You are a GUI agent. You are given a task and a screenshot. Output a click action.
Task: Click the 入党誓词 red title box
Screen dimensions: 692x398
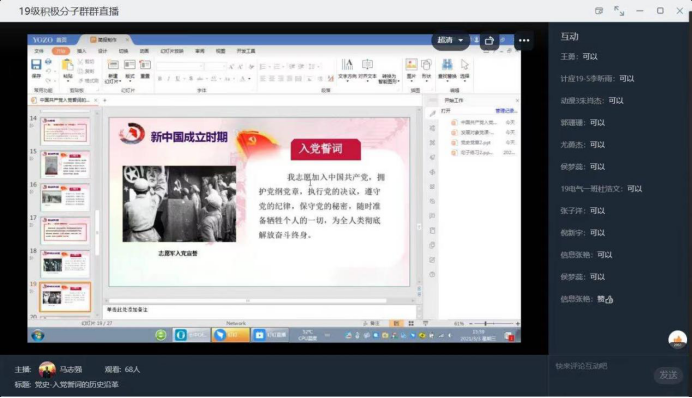[x=325, y=149]
